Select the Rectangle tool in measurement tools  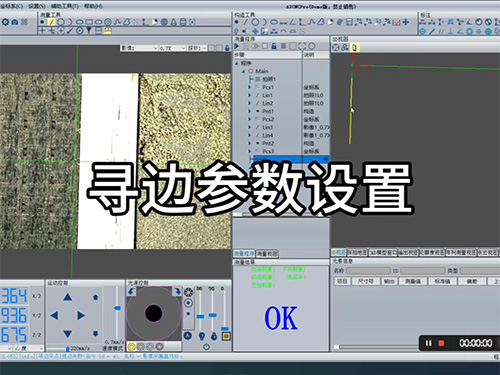pos(89,22)
